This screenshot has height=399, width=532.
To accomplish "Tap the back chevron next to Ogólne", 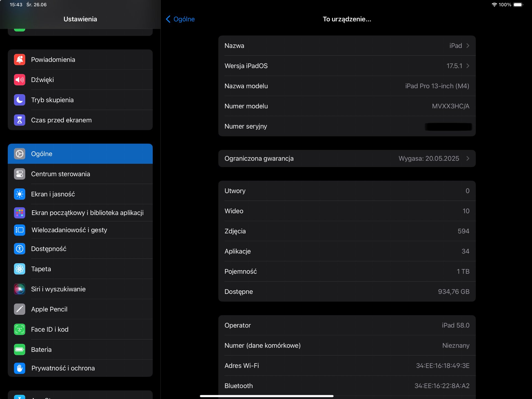I will click(x=168, y=19).
